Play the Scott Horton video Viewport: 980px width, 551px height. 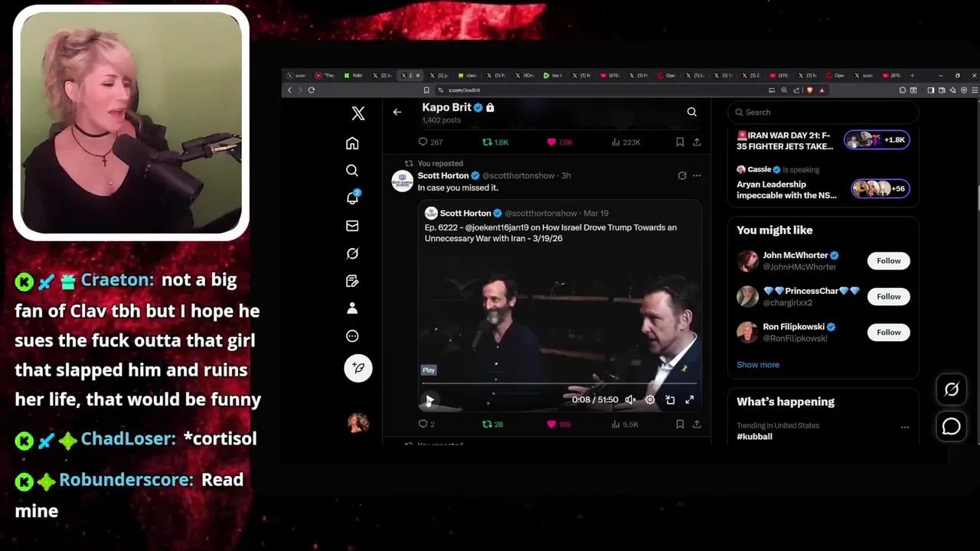429,399
